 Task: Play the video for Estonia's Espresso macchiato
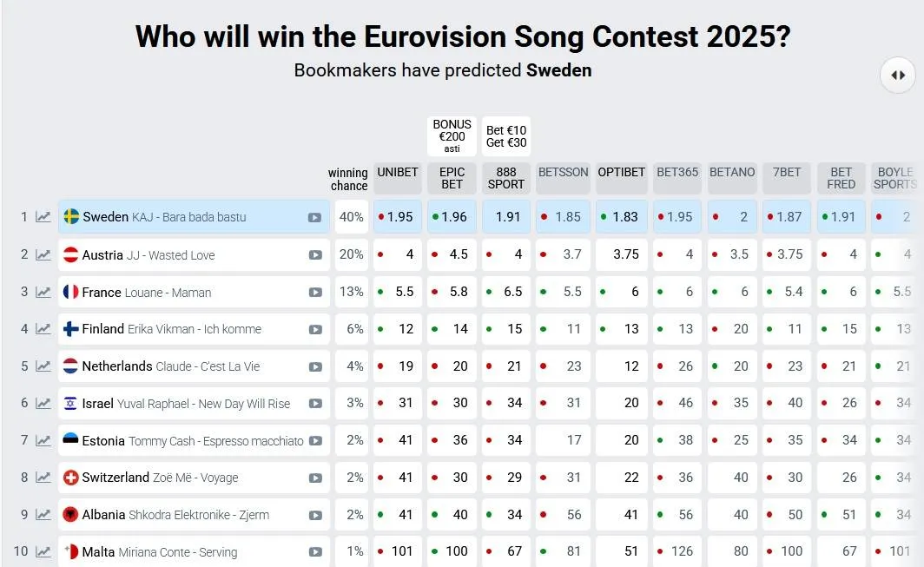point(315,441)
